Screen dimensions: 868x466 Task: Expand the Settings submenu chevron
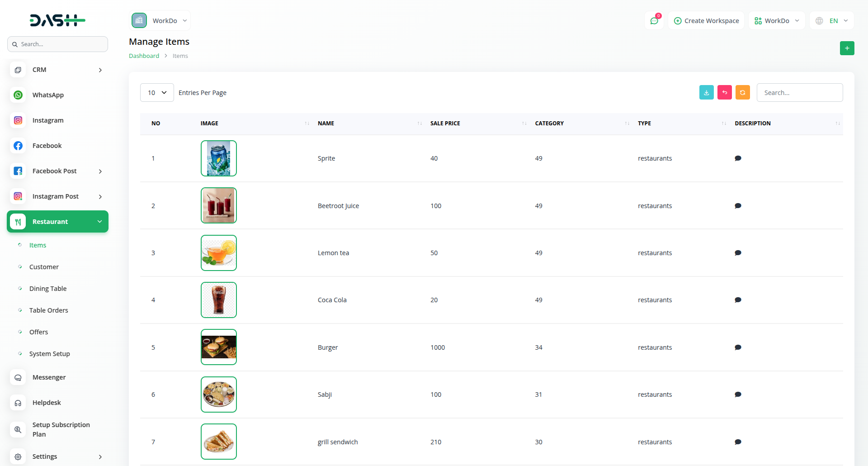coord(100,457)
